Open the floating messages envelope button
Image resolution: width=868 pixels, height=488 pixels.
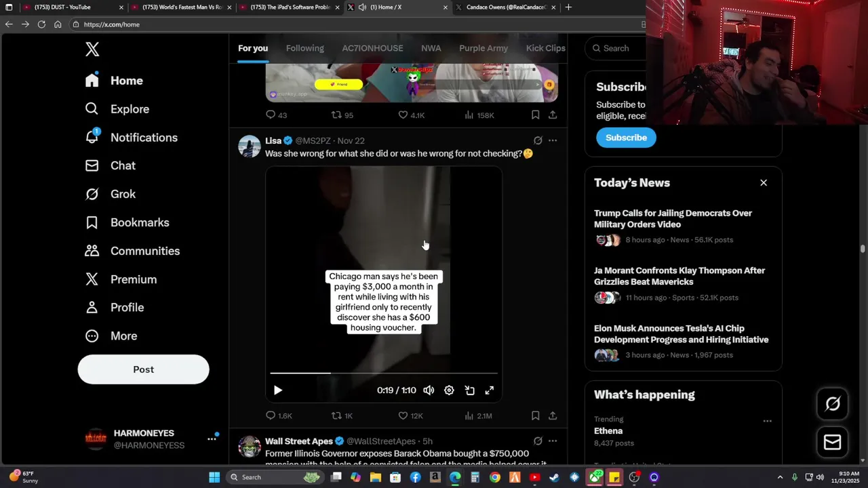833,443
